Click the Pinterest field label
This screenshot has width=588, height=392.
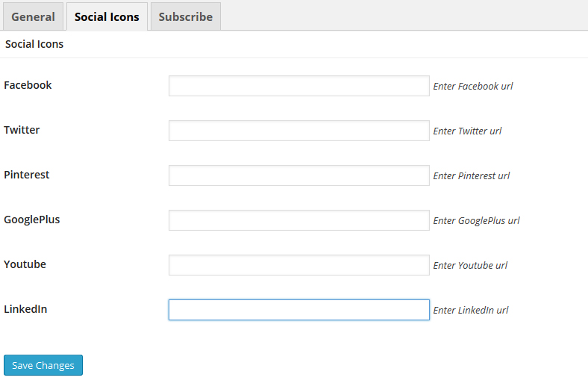click(x=27, y=175)
